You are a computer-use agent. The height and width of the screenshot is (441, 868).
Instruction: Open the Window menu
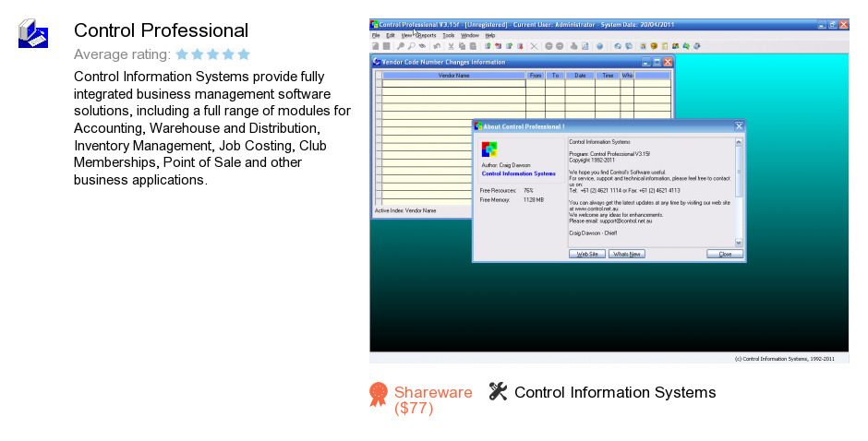[469, 35]
